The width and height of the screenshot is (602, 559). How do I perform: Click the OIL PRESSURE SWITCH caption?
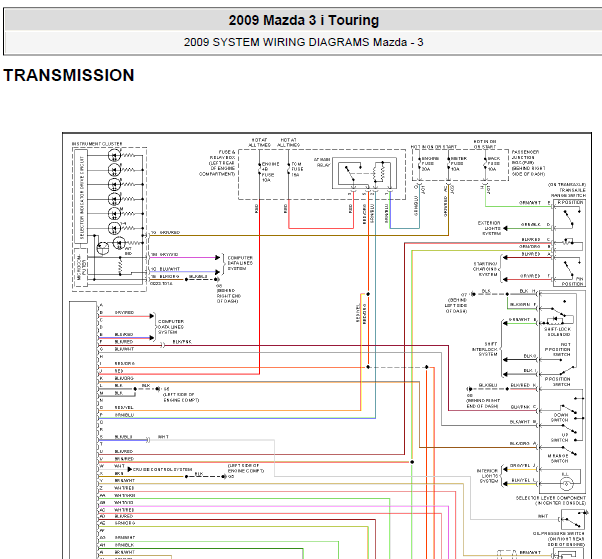(x=559, y=539)
